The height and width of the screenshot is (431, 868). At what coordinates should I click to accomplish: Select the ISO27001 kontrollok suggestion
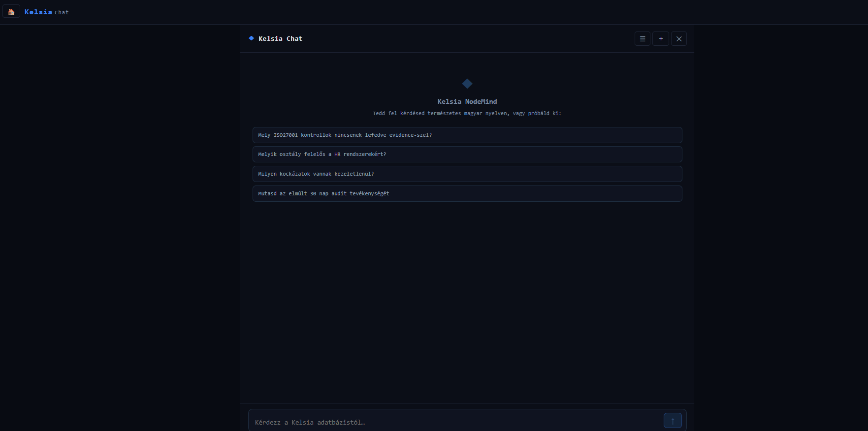[x=467, y=135]
